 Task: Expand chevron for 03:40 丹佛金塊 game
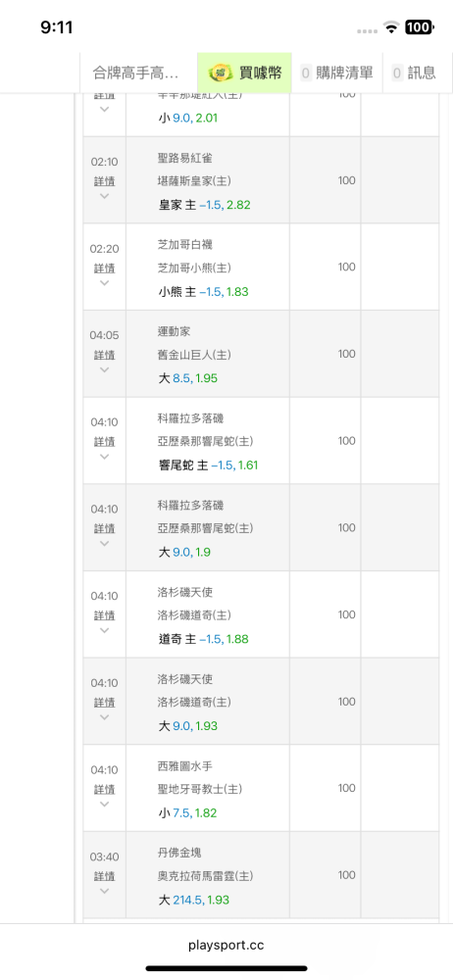(x=105, y=891)
